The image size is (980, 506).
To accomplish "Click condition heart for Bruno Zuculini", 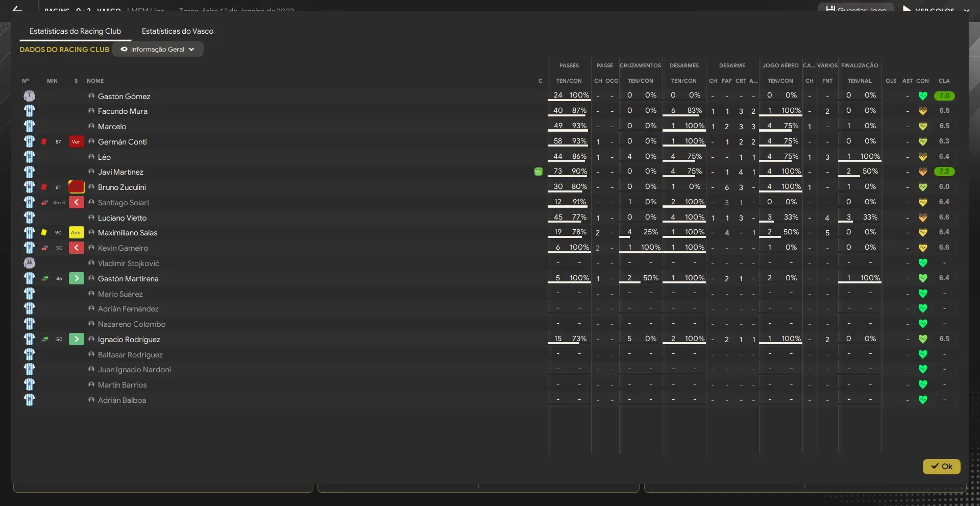I will [923, 187].
